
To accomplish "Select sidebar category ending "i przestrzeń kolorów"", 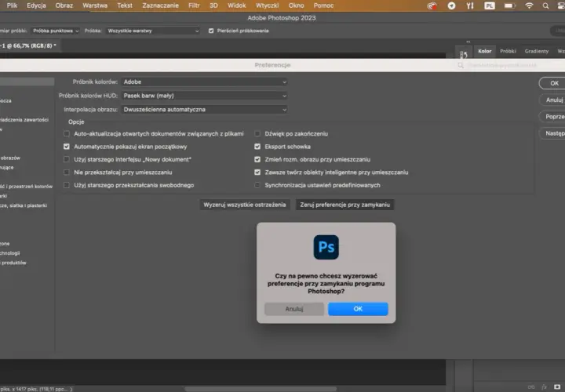I will point(27,187).
